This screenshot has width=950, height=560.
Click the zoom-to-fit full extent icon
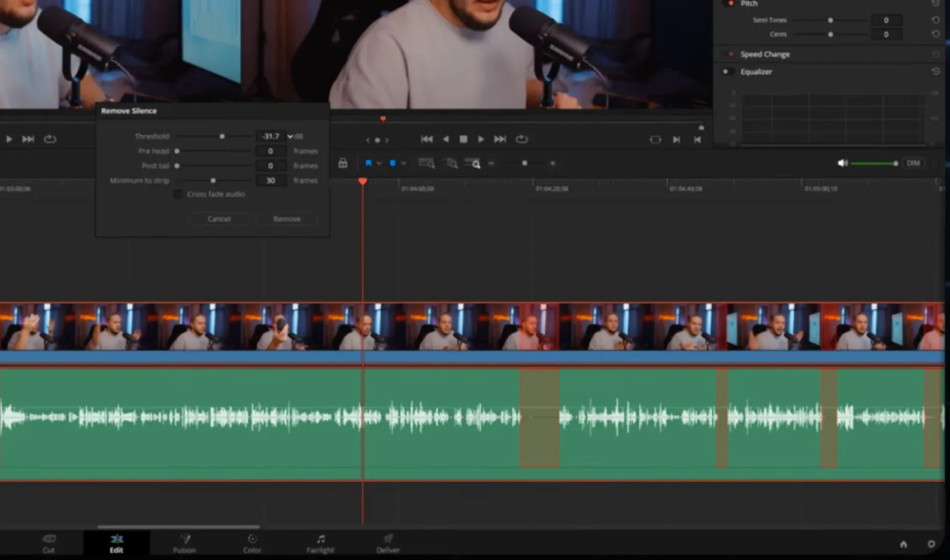[x=426, y=163]
